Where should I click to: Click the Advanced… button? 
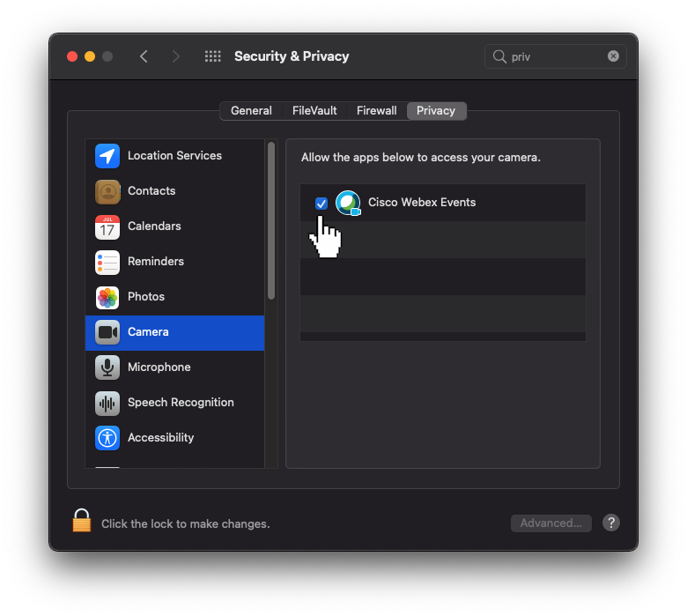click(550, 523)
